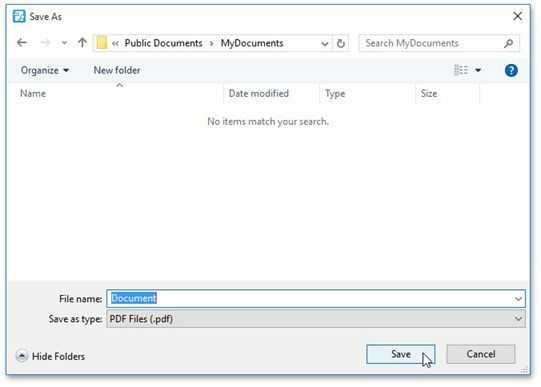This screenshot has width=541, height=387.
Task: Open the address bar history dropdown
Action: pos(324,43)
